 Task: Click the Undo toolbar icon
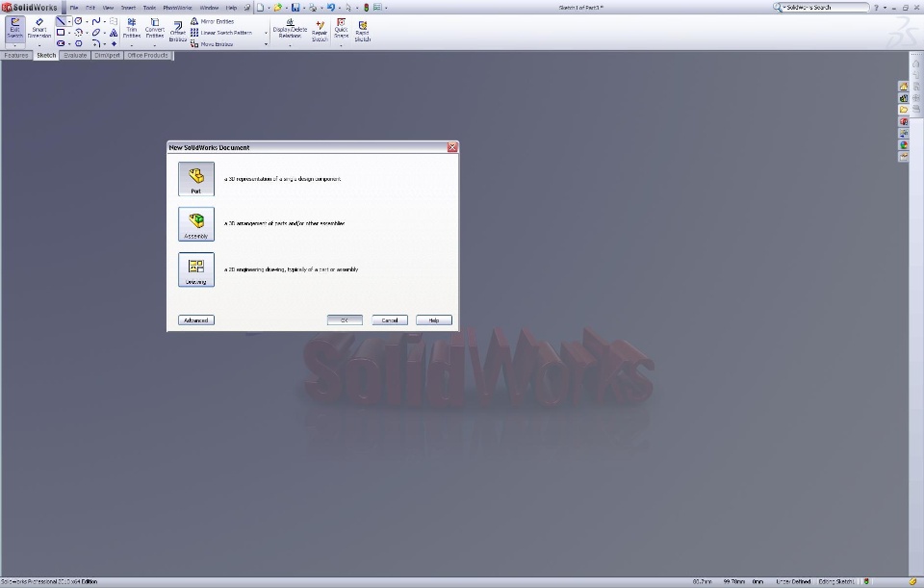click(x=330, y=8)
